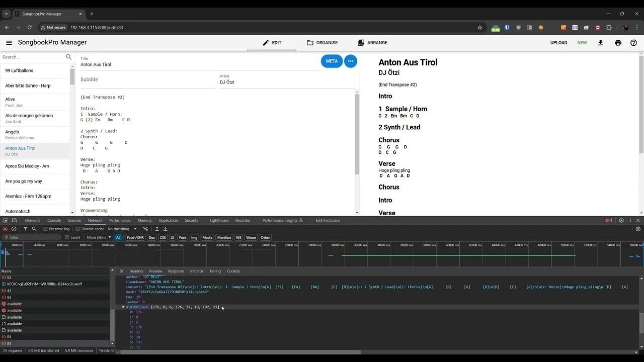Toggle the device toolbar in DevTools
This screenshot has height=362, width=644.
pos(14,220)
